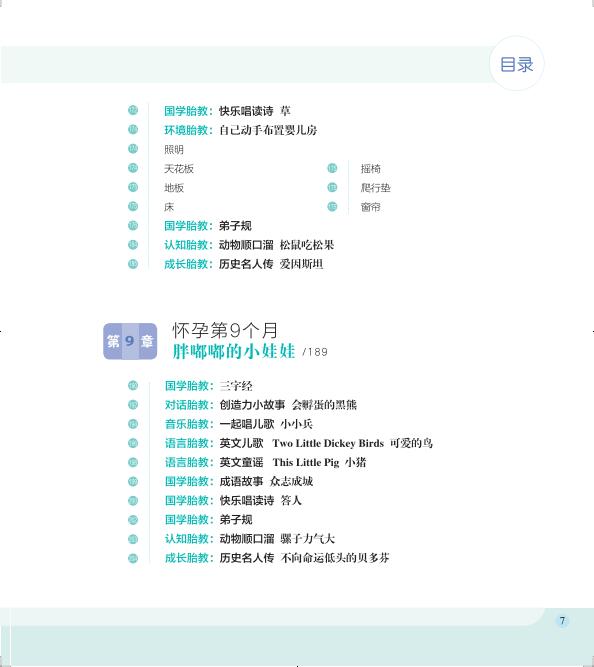Click the 第9章 chapter badge
The width and height of the screenshot is (594, 667).
(x=130, y=341)
